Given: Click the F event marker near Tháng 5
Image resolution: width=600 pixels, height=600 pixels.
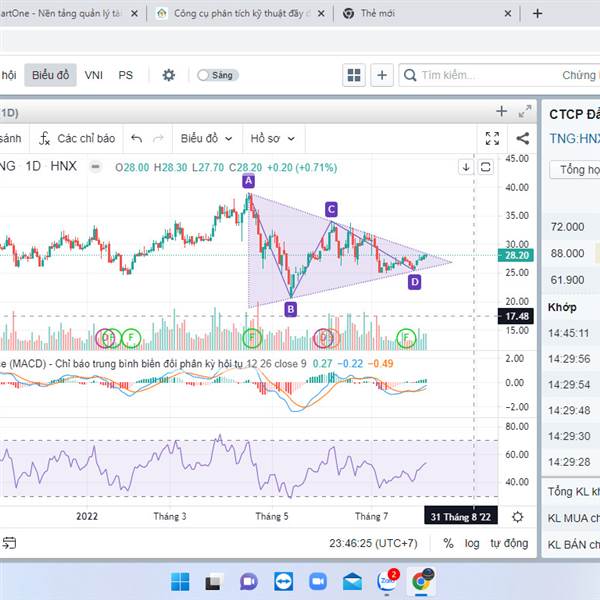Looking at the screenshot, I should tap(252, 338).
